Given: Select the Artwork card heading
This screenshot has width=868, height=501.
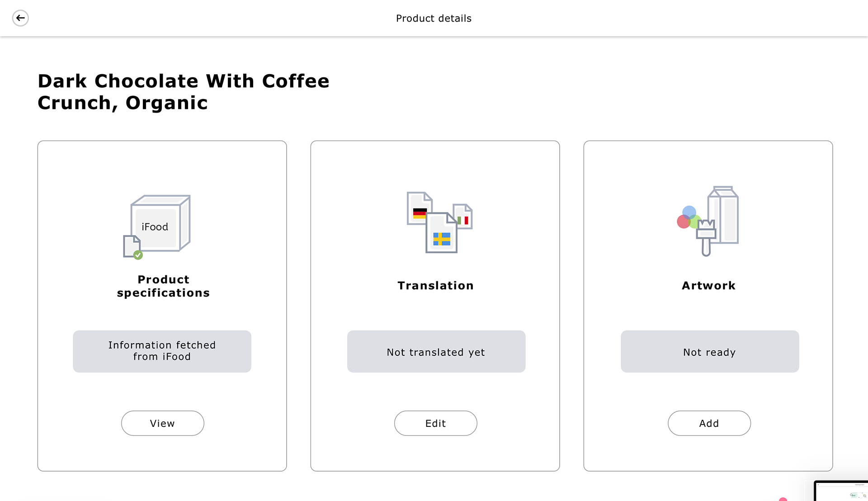Looking at the screenshot, I should click(x=708, y=286).
